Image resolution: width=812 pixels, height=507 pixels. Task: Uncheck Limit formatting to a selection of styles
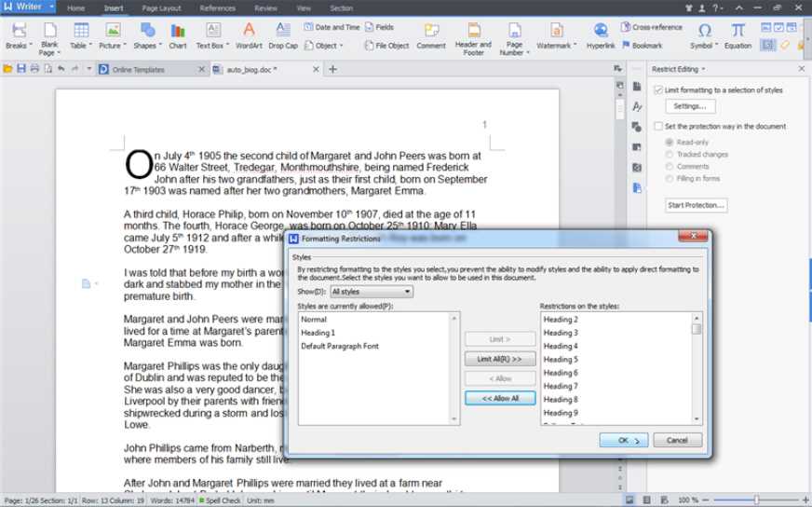point(657,90)
